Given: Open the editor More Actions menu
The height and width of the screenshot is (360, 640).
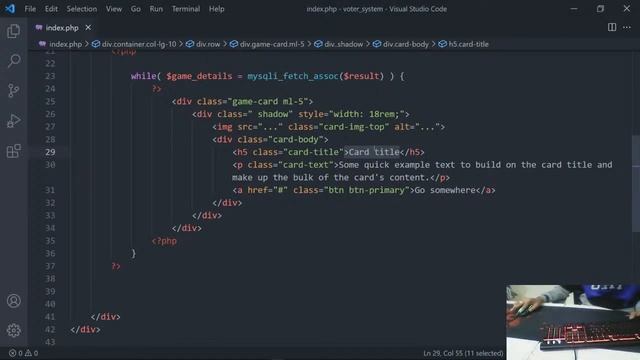Looking at the screenshot, I should click(627, 27).
